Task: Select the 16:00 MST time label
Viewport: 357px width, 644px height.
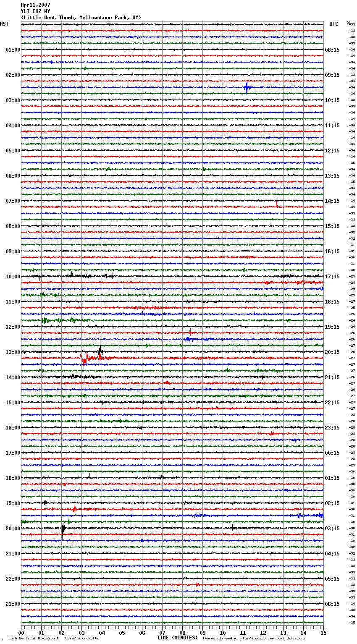Action: click(x=13, y=428)
